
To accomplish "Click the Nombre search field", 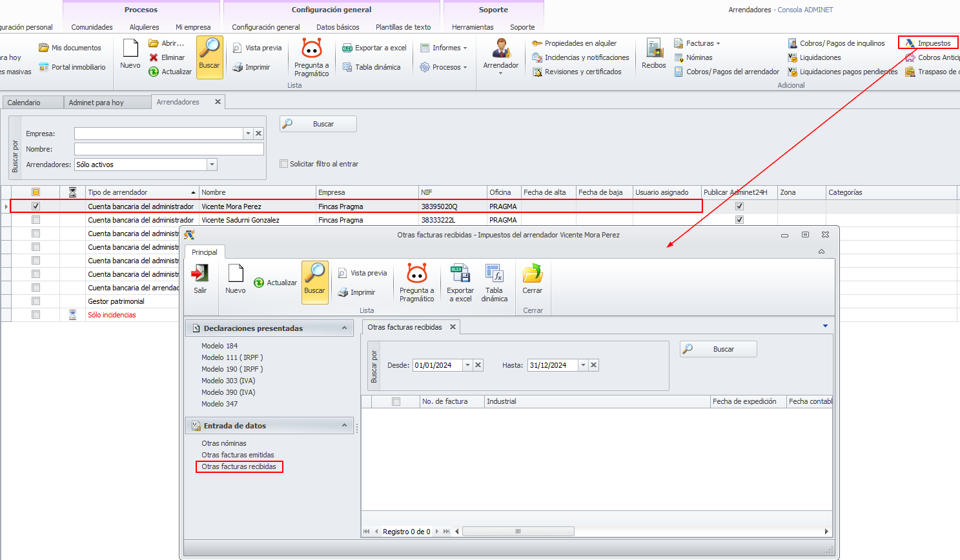I will click(x=169, y=149).
